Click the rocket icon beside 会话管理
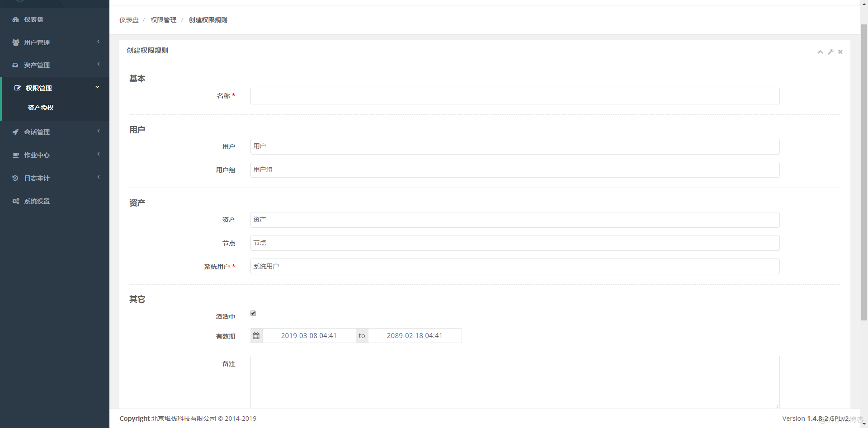This screenshot has width=868, height=428. coord(15,132)
